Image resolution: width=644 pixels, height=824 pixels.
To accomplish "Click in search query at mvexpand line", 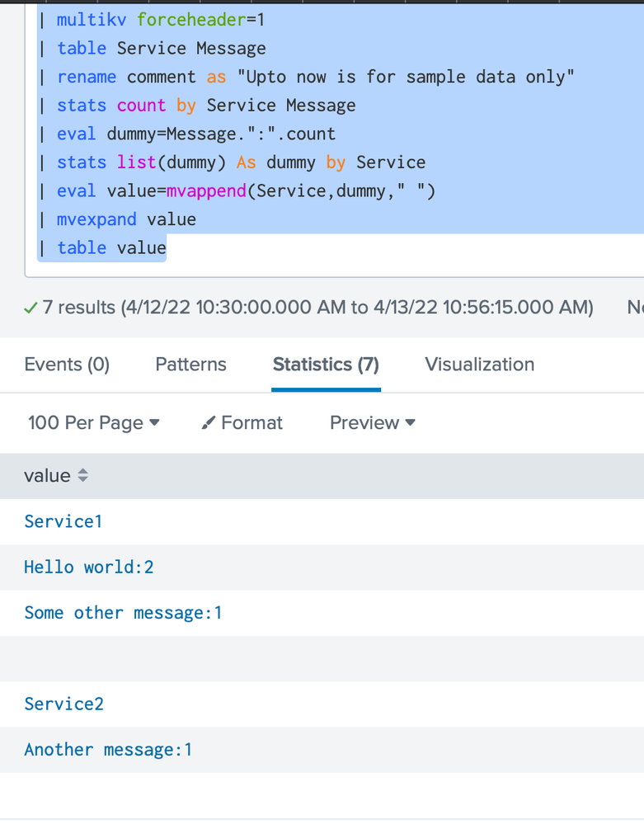I will (x=125, y=219).
